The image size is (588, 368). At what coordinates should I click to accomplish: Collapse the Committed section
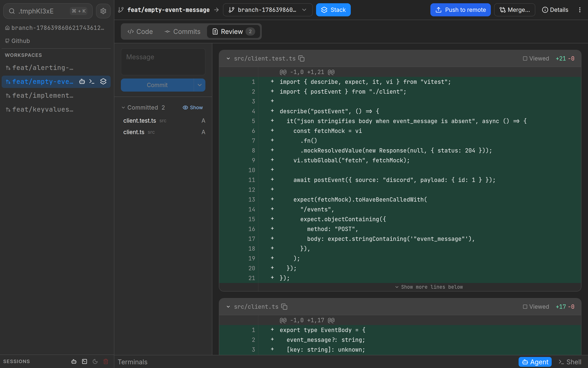[x=123, y=108]
